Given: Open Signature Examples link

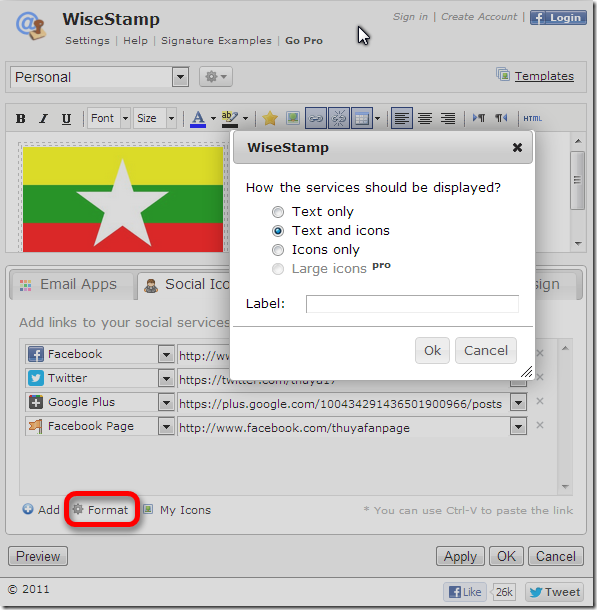Looking at the screenshot, I should coord(216,40).
